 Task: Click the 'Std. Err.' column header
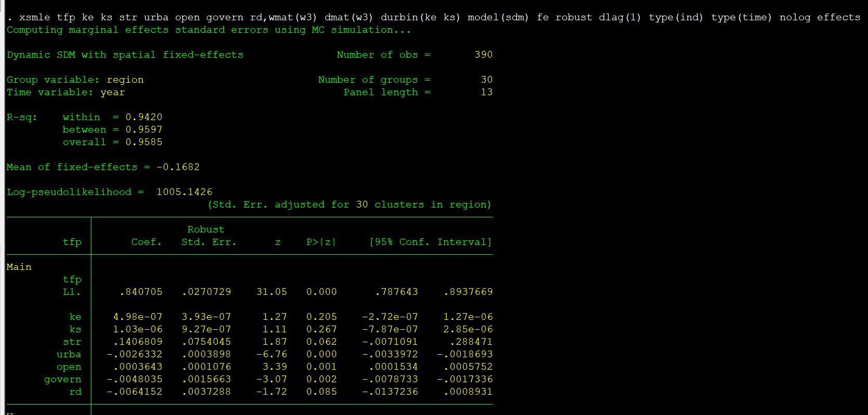coord(209,242)
